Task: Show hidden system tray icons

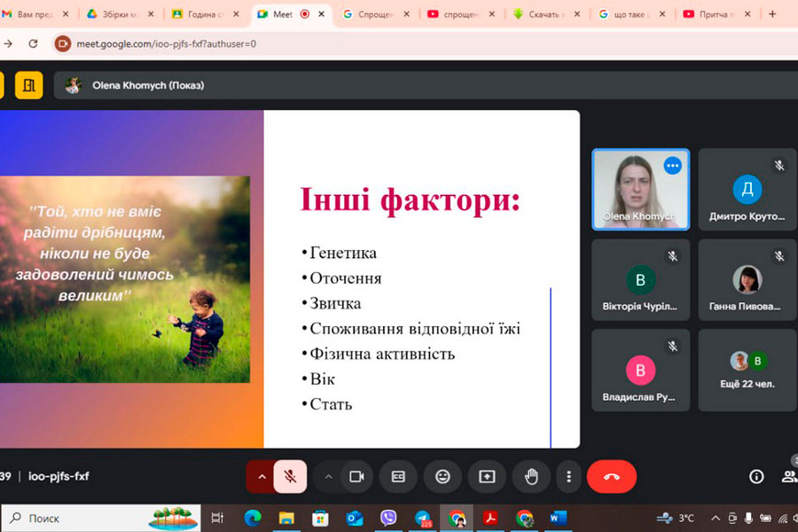Action: pos(716,518)
